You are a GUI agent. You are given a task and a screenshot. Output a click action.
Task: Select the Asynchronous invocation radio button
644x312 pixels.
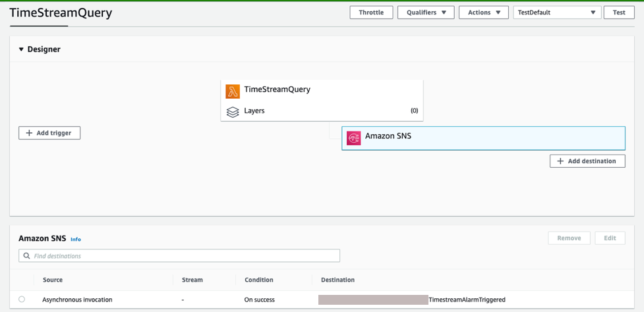(x=22, y=299)
